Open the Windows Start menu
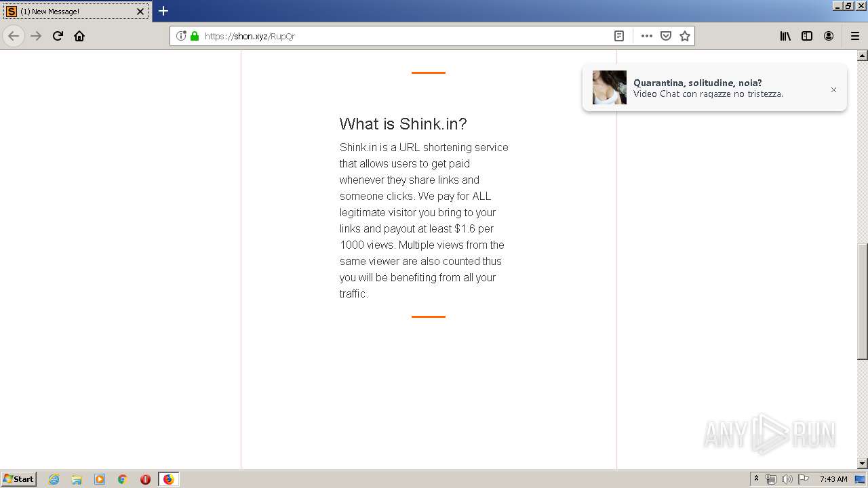 pyautogui.click(x=19, y=479)
